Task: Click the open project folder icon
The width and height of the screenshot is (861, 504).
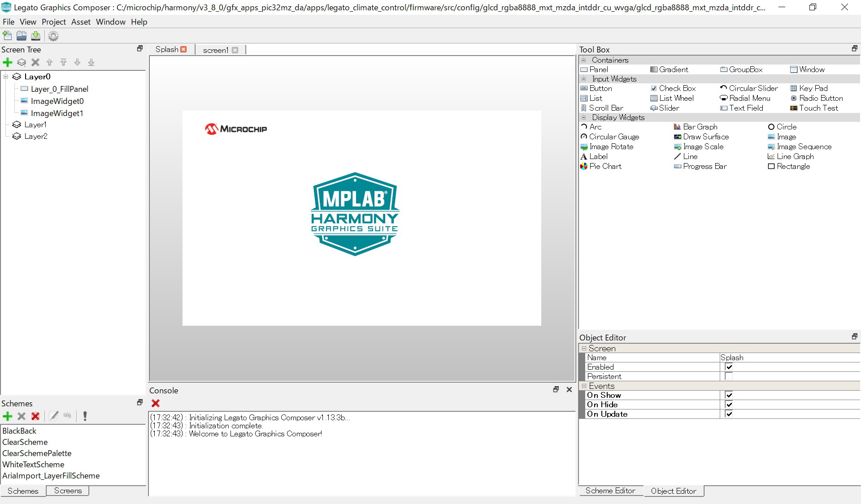Action: click(22, 36)
